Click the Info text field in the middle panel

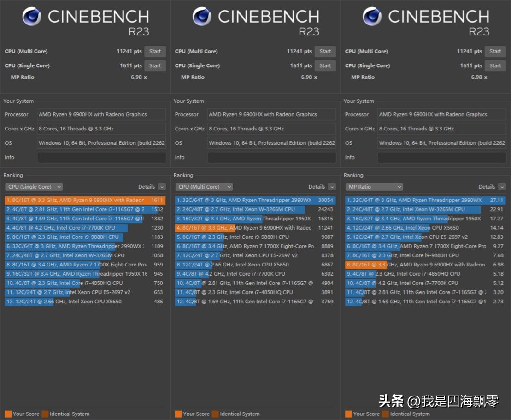tap(271, 158)
